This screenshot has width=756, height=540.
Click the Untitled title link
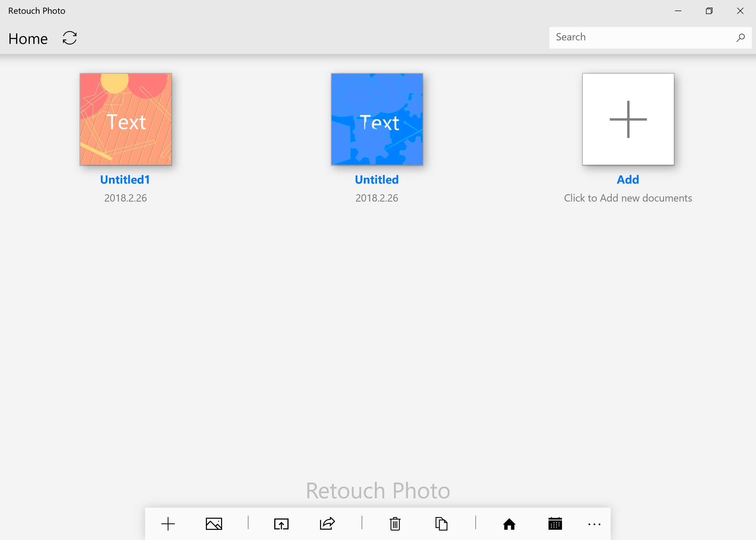(377, 180)
